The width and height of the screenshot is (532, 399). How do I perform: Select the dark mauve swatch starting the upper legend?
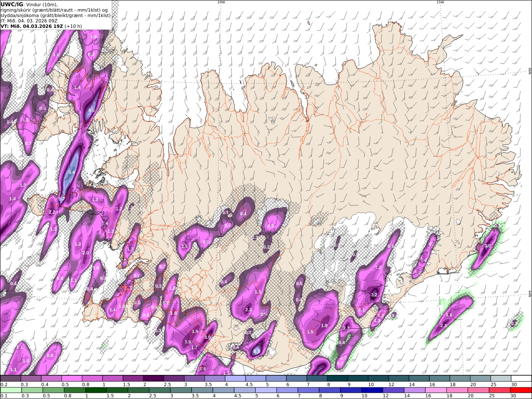click(10, 379)
